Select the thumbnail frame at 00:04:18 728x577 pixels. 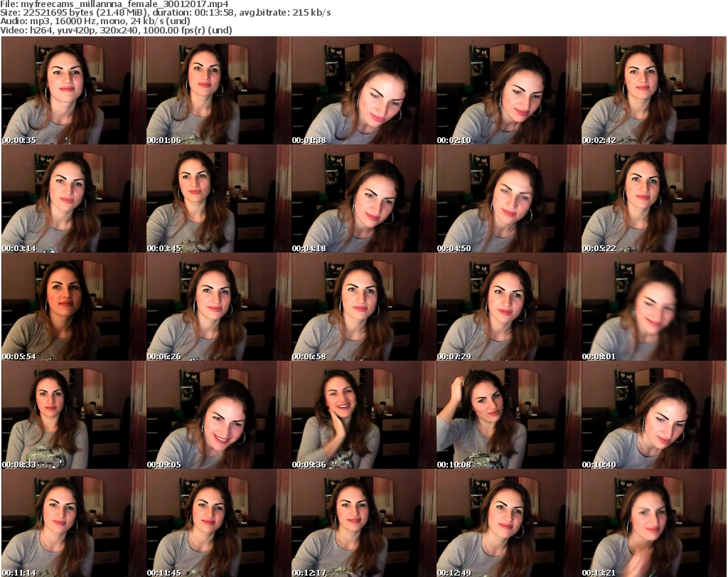[x=363, y=198]
